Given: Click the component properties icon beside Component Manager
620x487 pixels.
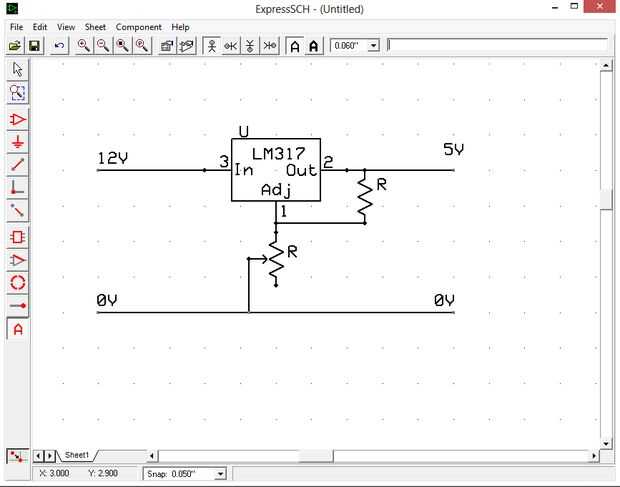Looking at the screenshot, I should [x=187, y=46].
